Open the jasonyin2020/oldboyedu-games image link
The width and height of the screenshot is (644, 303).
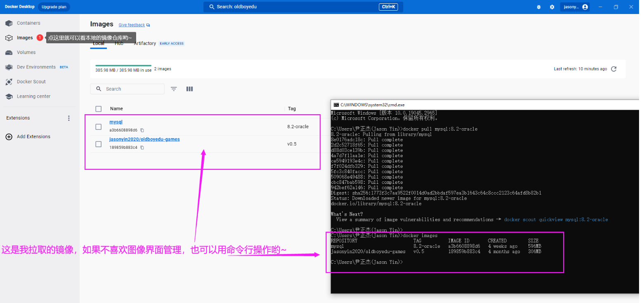(144, 139)
